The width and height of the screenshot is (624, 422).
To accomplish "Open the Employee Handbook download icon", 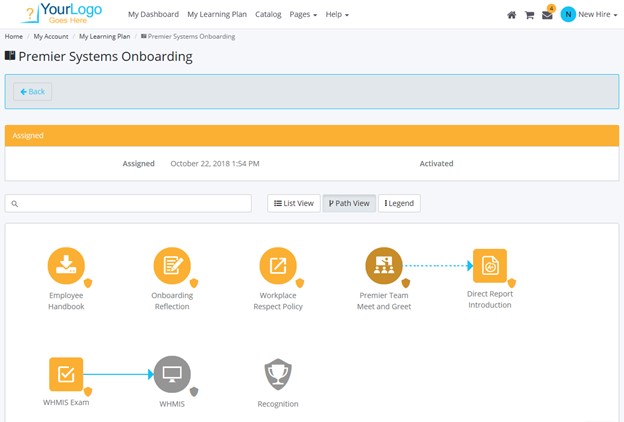I will 66,265.
